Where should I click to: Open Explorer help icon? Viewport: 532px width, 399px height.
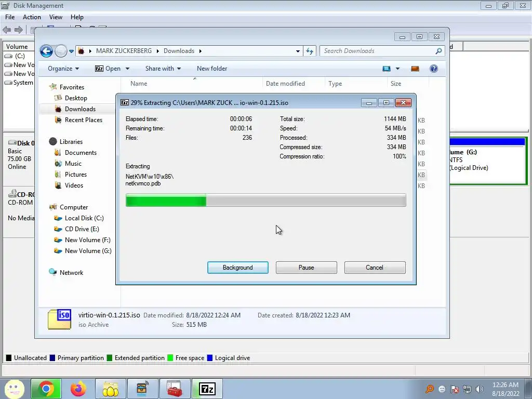click(434, 69)
